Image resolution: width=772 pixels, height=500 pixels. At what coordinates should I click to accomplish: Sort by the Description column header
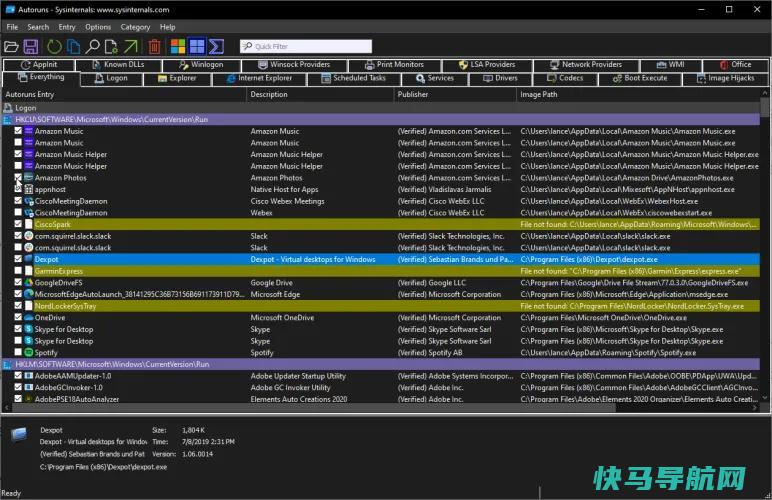tap(320, 94)
